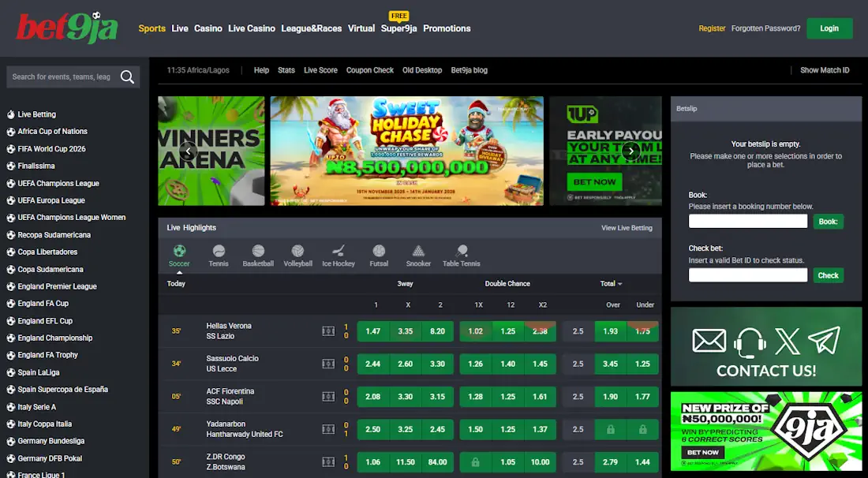Click the previous banner carousel arrow
This screenshot has width=868, height=478.
pos(188,150)
